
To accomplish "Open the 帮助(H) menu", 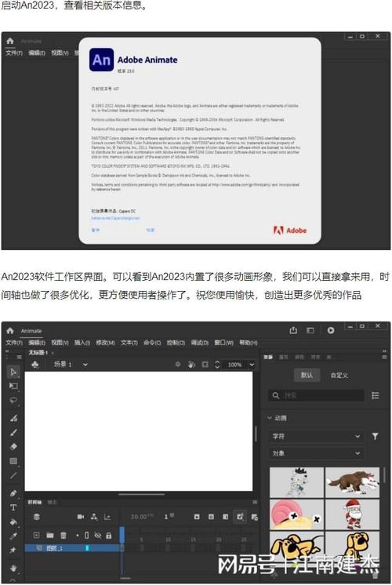I will 249,343.
